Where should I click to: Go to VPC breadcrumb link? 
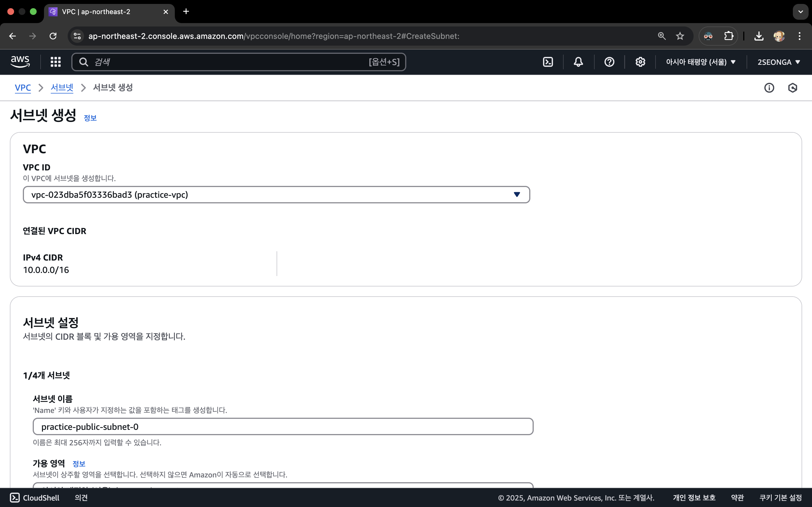[x=23, y=88]
